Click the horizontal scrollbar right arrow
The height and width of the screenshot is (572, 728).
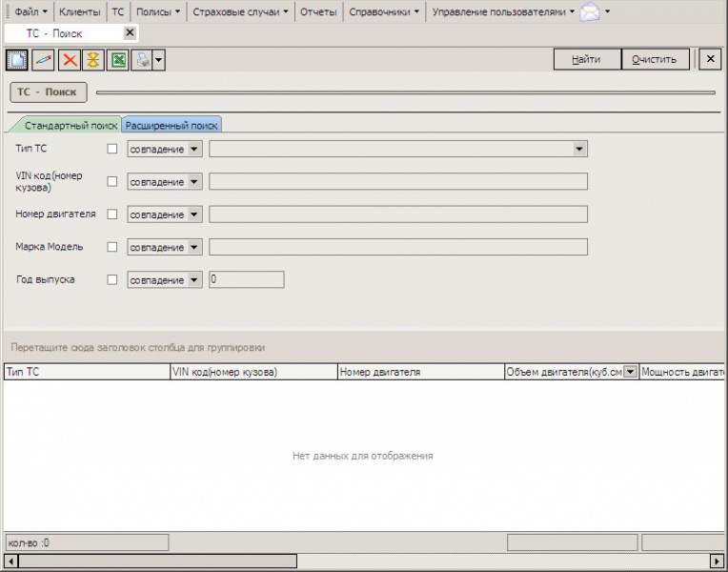(718, 561)
